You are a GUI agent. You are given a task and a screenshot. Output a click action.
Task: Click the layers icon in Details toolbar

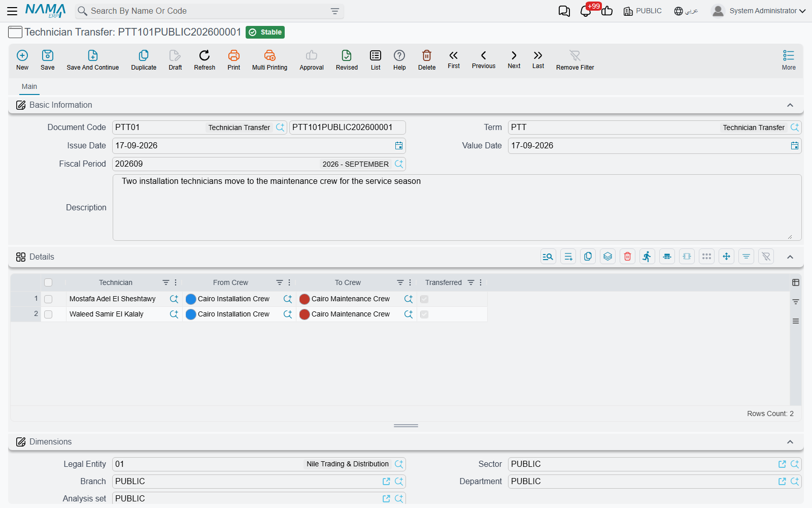[607, 257]
